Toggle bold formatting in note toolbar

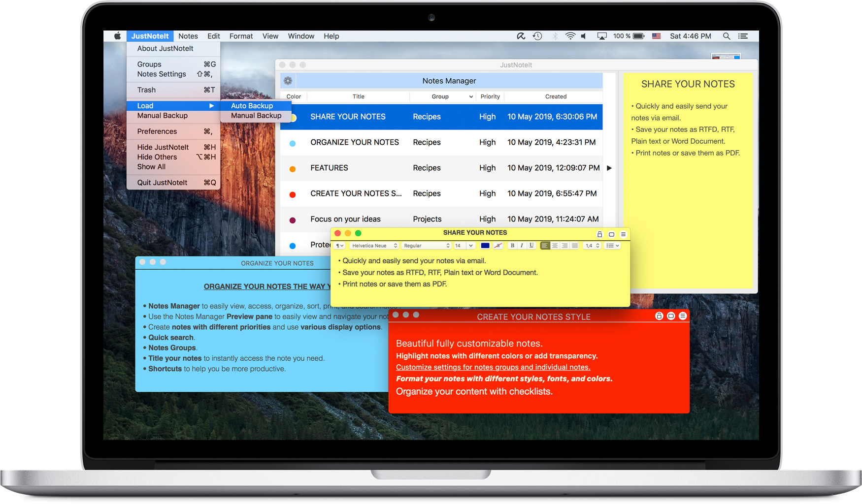pos(512,246)
